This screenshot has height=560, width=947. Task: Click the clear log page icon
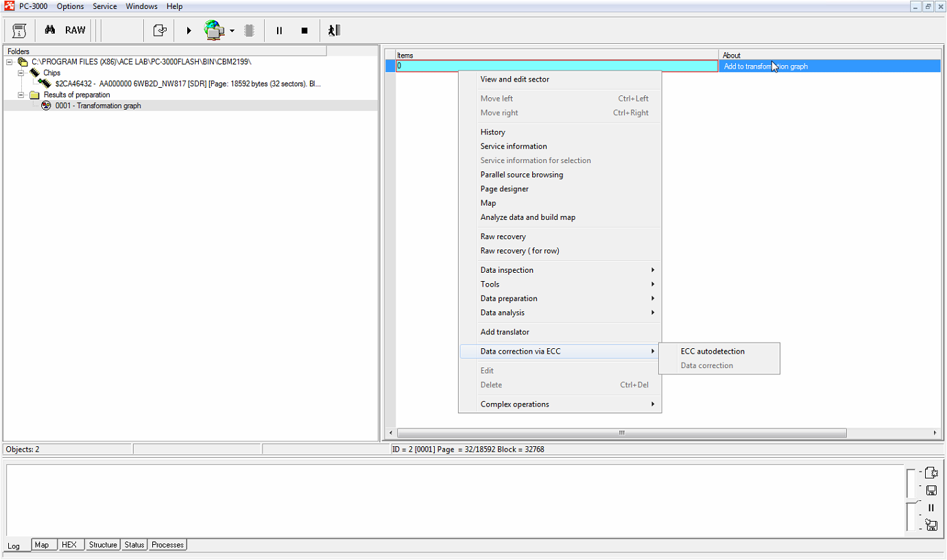pyautogui.click(x=931, y=472)
